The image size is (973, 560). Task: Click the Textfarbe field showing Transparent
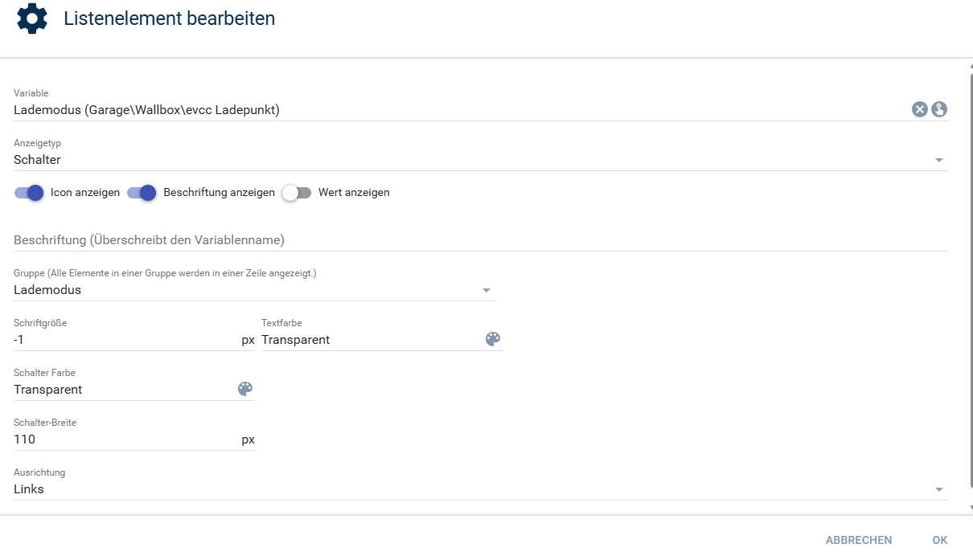point(370,340)
